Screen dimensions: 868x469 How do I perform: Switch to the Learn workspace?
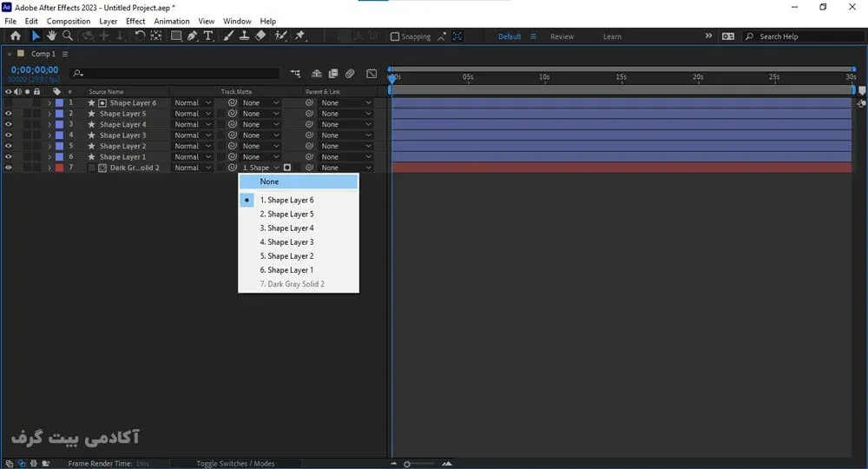[612, 36]
